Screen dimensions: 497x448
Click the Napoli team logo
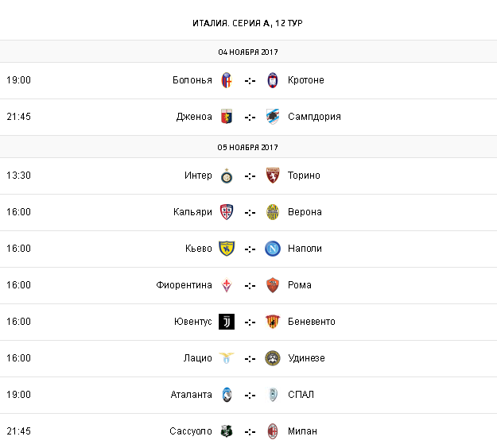pyautogui.click(x=273, y=249)
